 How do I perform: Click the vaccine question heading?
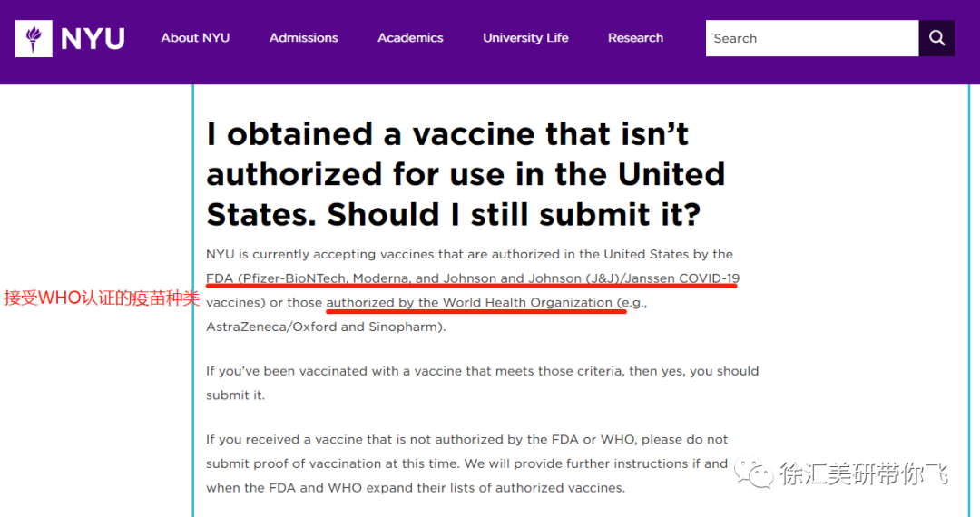point(465,174)
